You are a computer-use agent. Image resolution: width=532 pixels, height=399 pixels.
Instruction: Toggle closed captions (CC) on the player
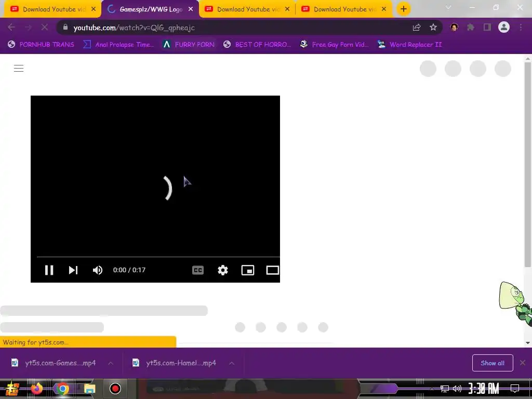tap(198, 270)
